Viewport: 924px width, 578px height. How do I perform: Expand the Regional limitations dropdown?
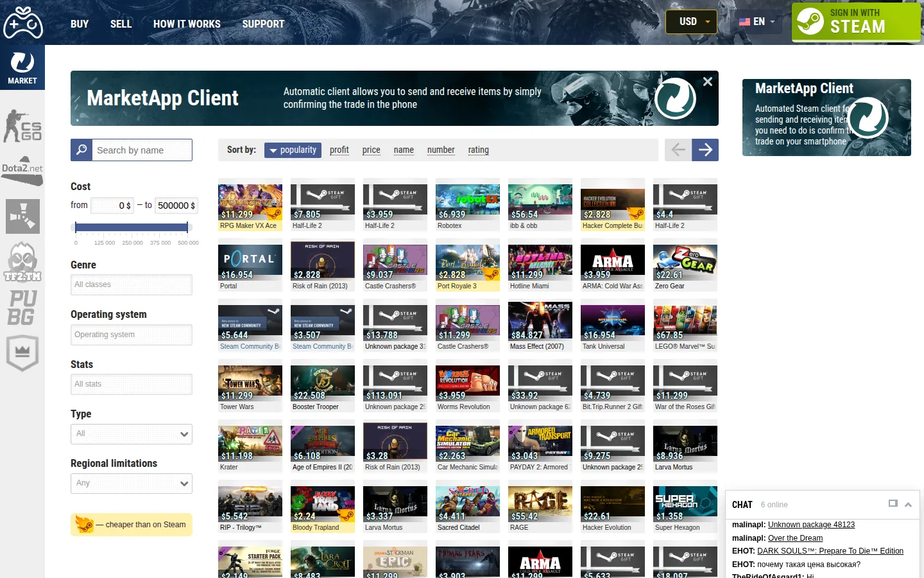pyautogui.click(x=132, y=484)
